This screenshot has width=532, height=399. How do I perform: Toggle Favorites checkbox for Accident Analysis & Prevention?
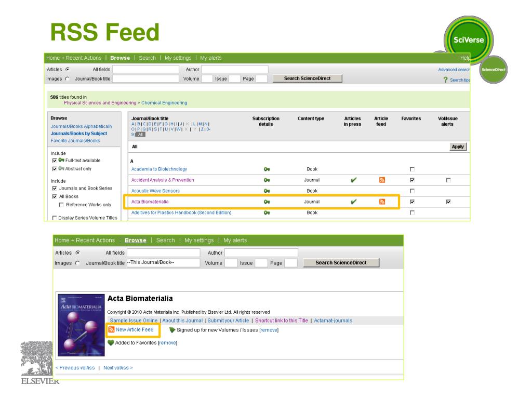412,180
